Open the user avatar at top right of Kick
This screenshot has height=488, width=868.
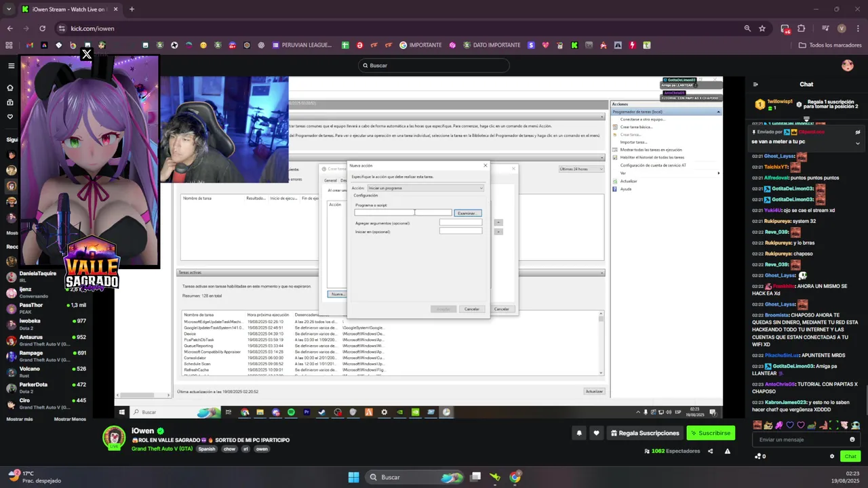tap(847, 65)
